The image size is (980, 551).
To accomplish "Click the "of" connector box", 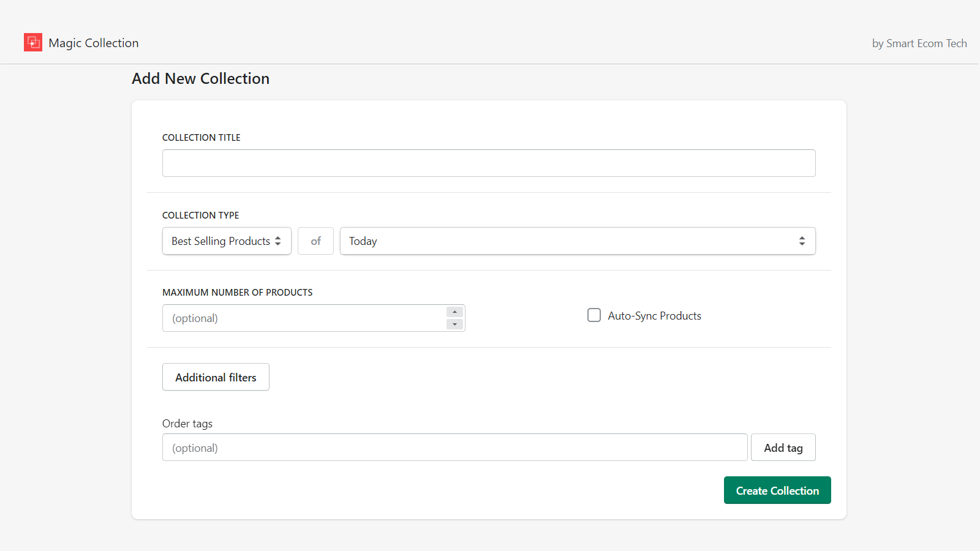I will click(315, 241).
